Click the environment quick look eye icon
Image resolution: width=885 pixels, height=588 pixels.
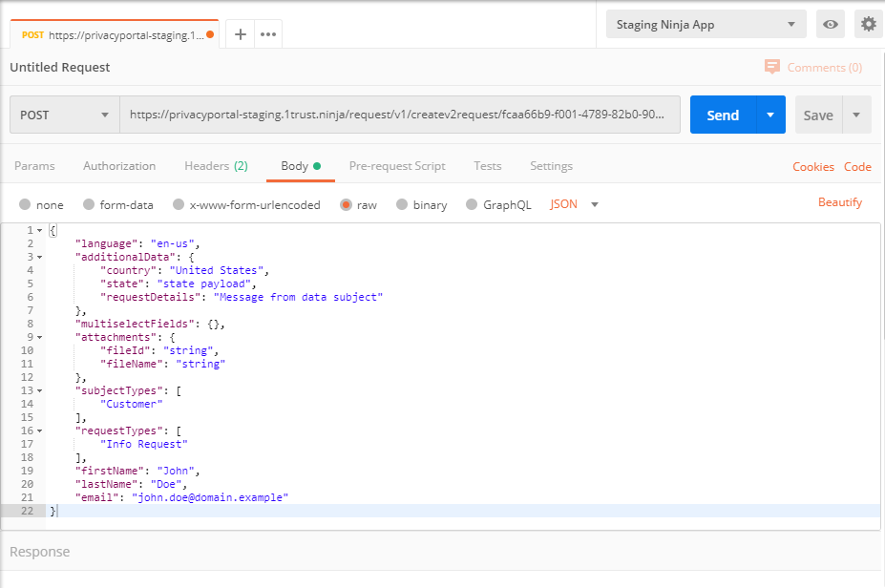[x=831, y=25]
